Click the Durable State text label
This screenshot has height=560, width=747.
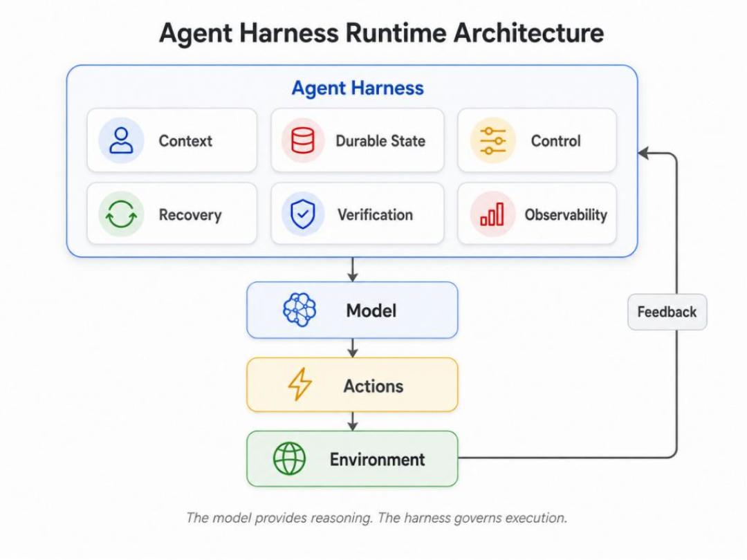click(380, 141)
